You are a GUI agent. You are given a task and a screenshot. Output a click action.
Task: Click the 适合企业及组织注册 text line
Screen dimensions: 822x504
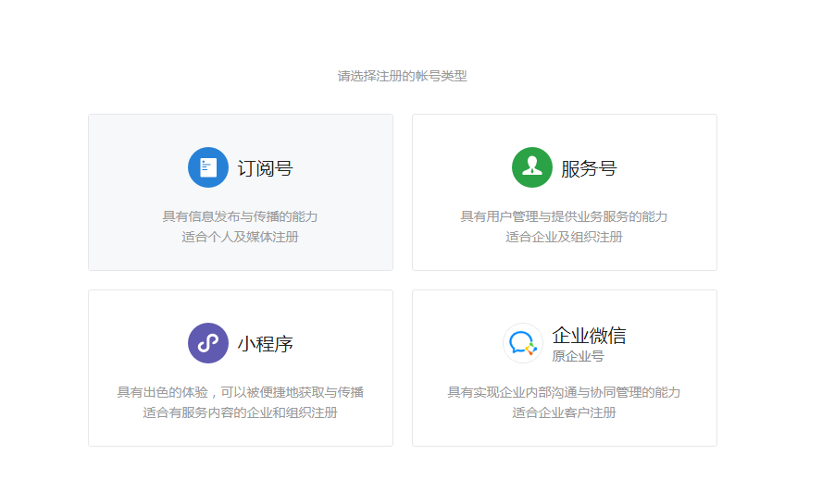[x=564, y=237]
